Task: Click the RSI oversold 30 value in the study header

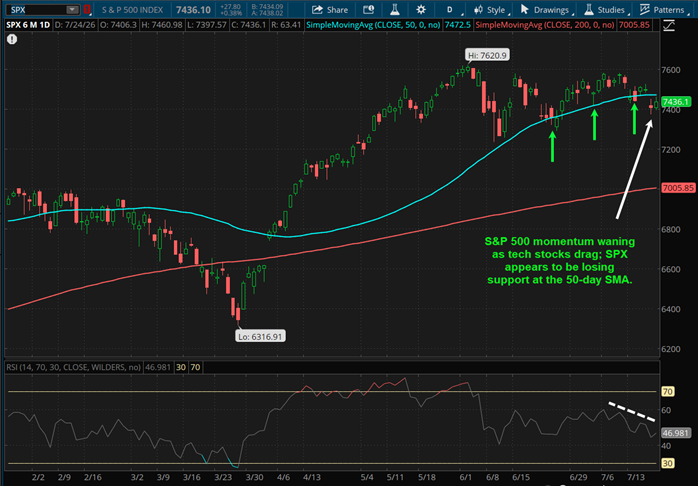Action: tap(181, 367)
